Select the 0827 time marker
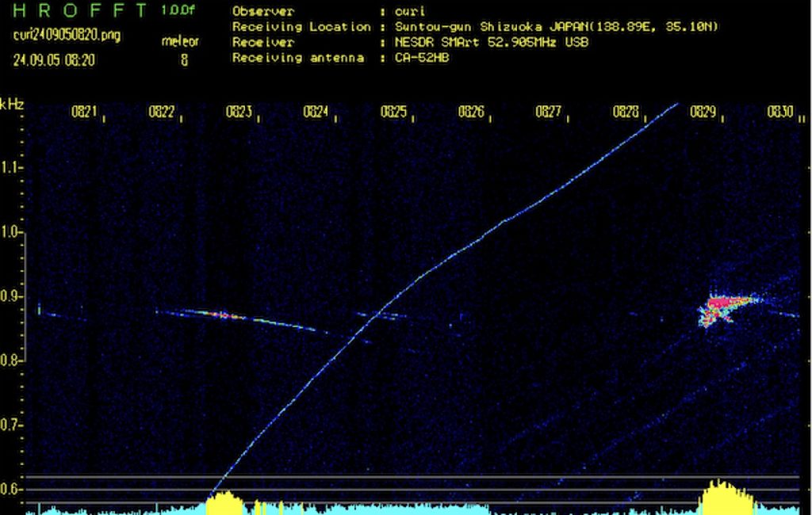 (x=548, y=113)
